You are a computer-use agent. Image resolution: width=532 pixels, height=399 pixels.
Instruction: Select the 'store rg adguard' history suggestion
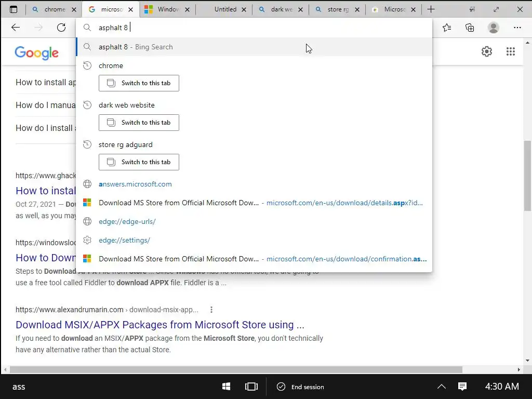[254, 144]
